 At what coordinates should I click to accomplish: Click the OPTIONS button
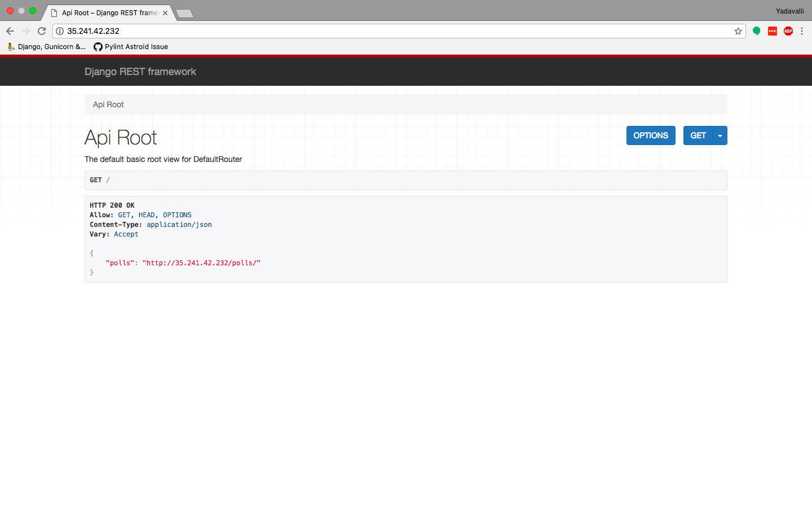click(651, 135)
